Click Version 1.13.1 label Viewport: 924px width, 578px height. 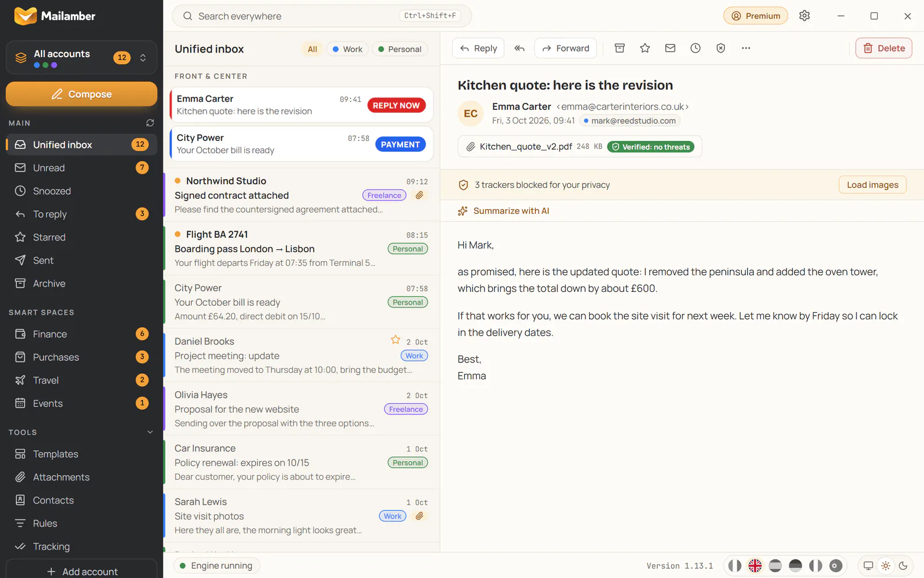click(x=680, y=566)
